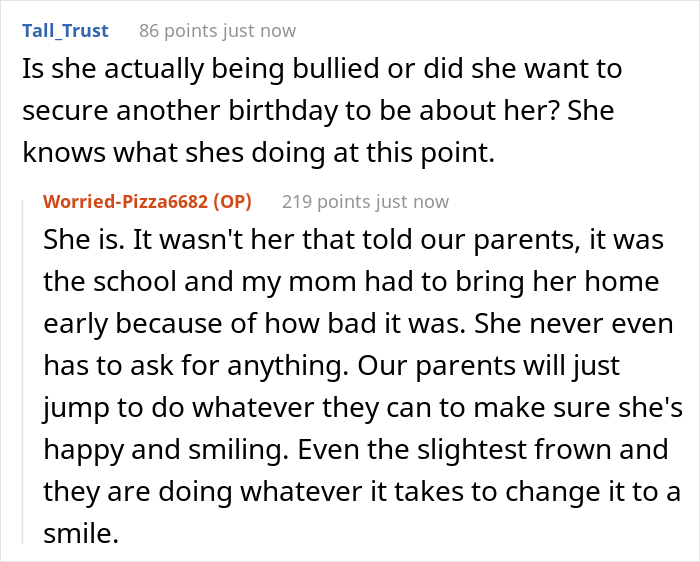This screenshot has width=700, height=562.
Task: Click the line starting "the school and my mom"
Action: tap(350, 282)
